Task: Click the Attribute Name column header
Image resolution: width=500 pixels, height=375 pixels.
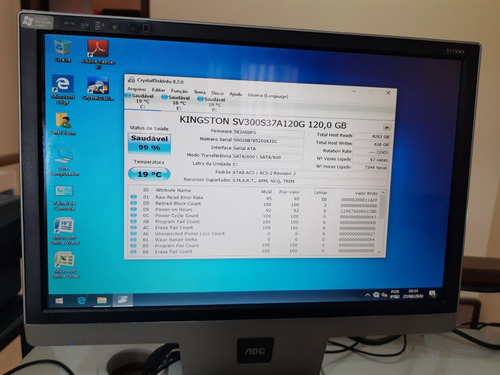Action: click(173, 190)
